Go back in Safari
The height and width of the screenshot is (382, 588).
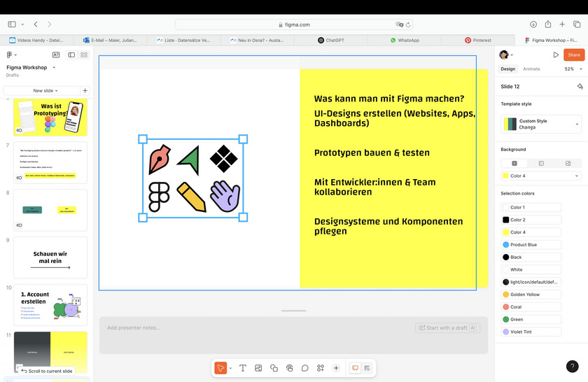click(x=36, y=24)
